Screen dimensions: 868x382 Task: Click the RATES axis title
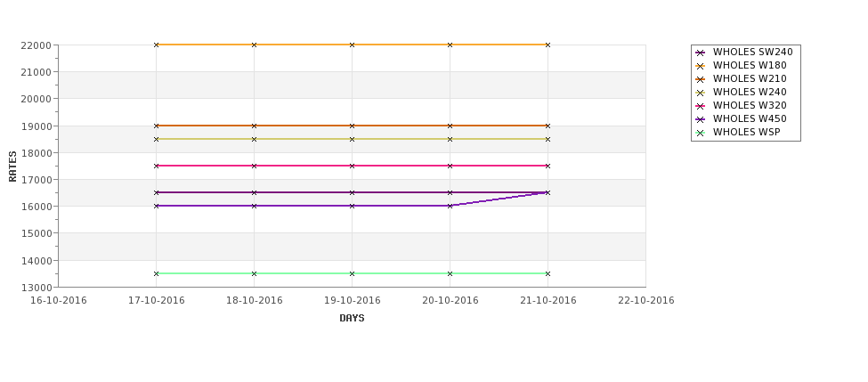[12, 167]
